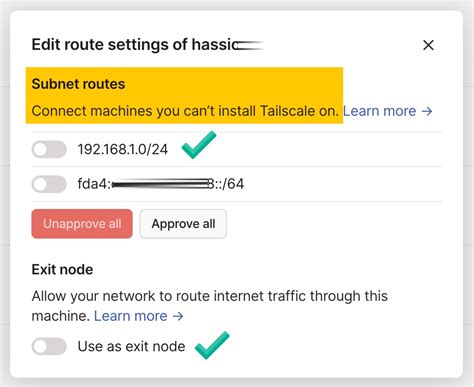Click the Allow your network description text
The width and height of the screenshot is (474, 387).
coord(210,306)
